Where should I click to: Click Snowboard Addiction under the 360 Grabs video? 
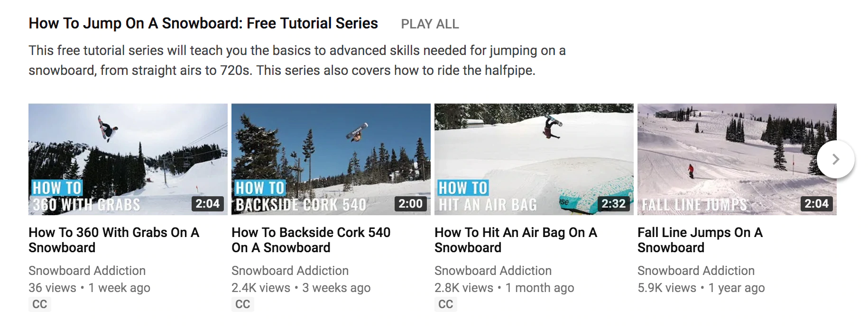tap(87, 271)
